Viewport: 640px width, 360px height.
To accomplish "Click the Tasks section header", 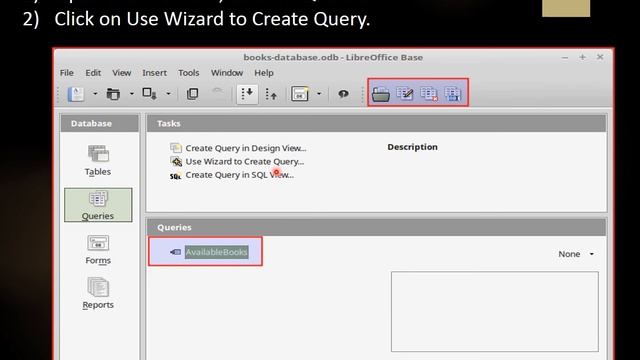I will point(376,123).
